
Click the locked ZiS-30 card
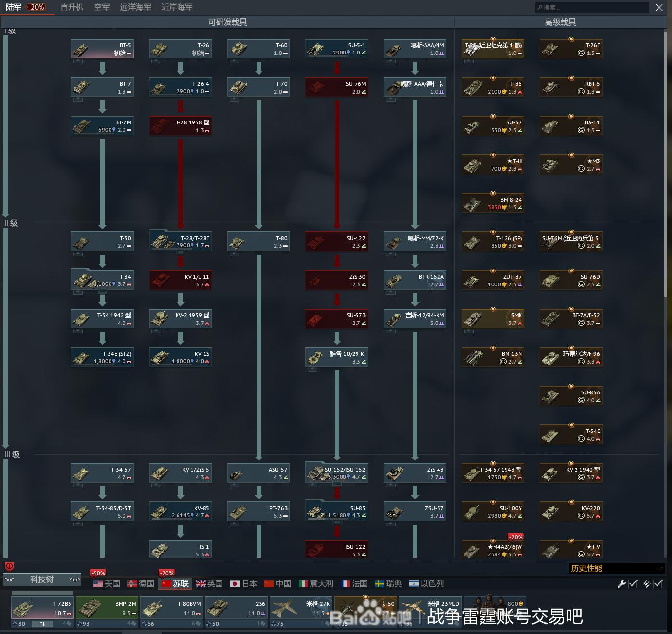[x=337, y=280]
